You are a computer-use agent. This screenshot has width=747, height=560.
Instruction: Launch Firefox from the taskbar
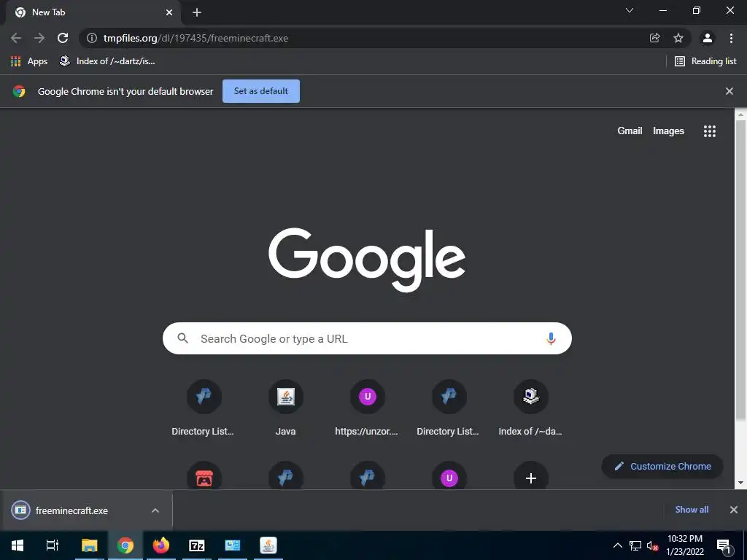coord(161,545)
